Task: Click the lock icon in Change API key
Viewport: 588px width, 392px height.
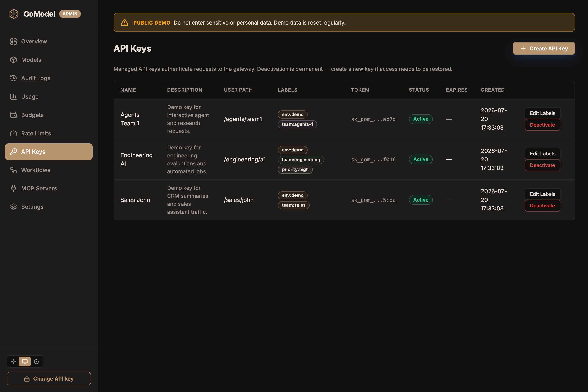Action: point(27,379)
